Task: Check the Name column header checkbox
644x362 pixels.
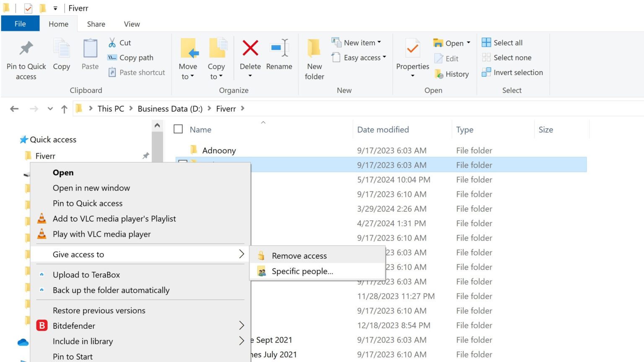Action: tap(178, 129)
